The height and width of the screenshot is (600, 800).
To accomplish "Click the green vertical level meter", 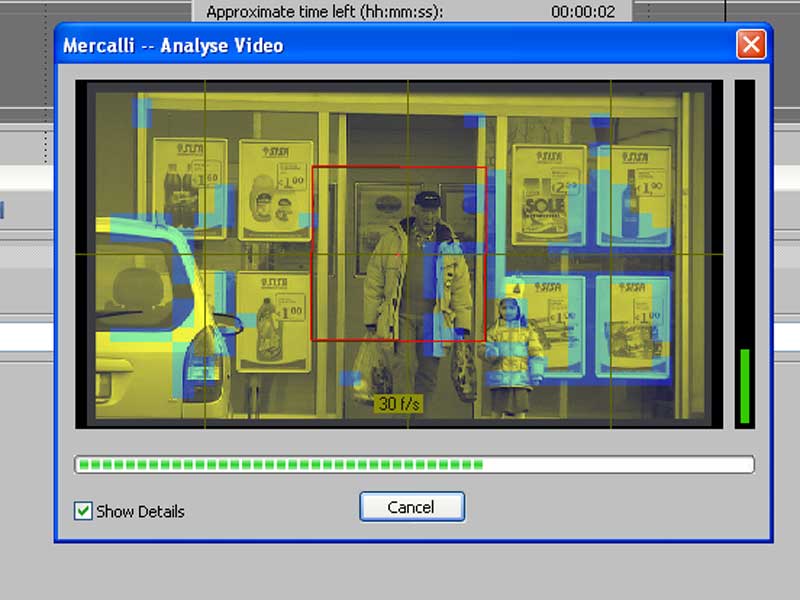I will click(744, 385).
